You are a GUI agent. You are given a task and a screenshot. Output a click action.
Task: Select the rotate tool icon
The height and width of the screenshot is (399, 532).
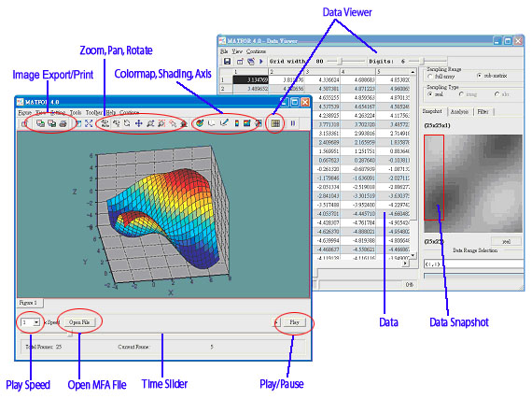point(127,123)
